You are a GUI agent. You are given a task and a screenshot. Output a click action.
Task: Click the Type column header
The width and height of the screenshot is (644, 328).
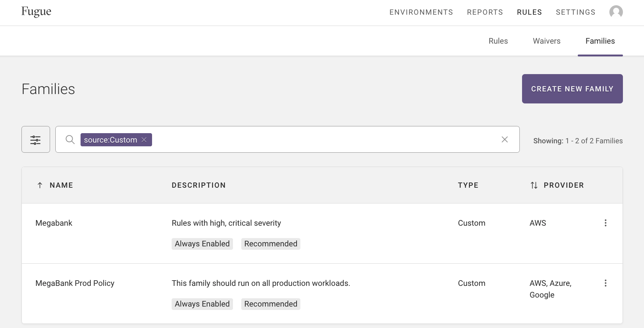click(468, 185)
